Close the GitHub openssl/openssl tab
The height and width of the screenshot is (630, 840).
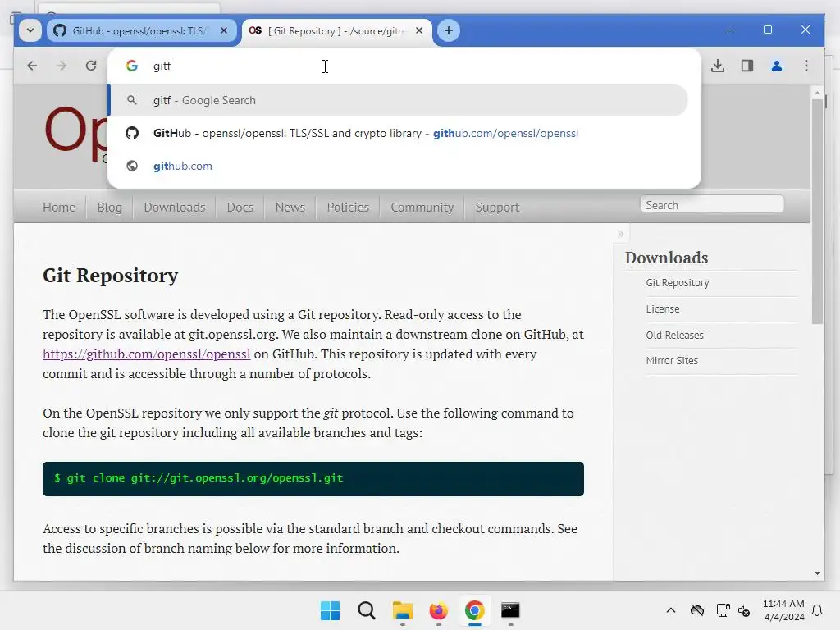click(x=224, y=30)
